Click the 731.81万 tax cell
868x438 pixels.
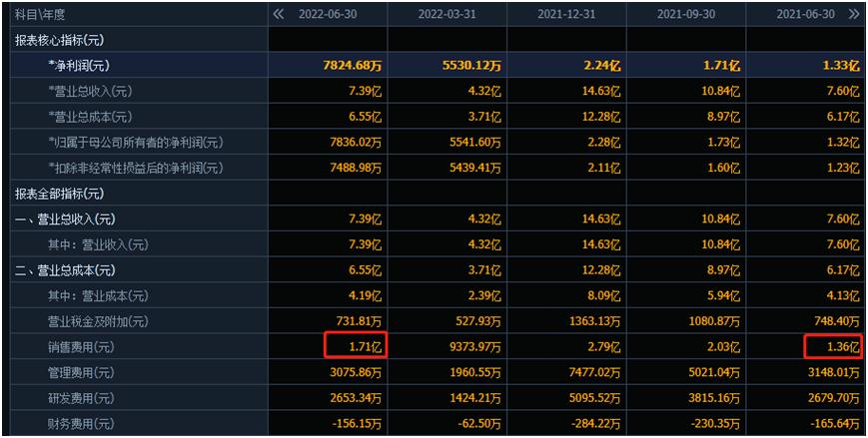357,322
